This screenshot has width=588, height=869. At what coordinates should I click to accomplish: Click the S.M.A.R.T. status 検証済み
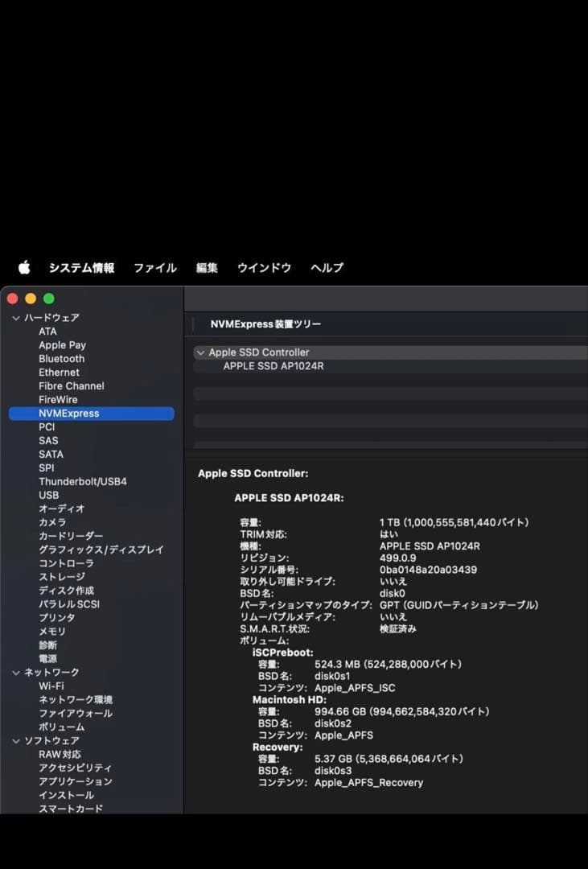point(398,629)
